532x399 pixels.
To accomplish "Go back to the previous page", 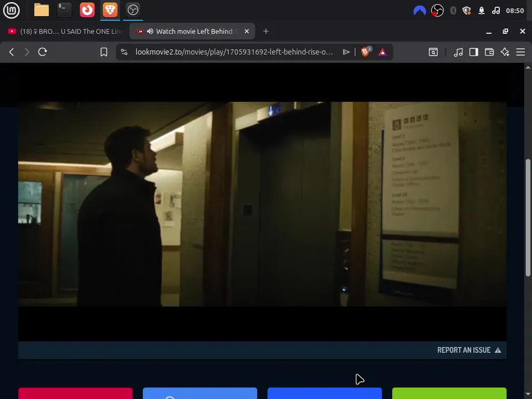I will [x=12, y=52].
